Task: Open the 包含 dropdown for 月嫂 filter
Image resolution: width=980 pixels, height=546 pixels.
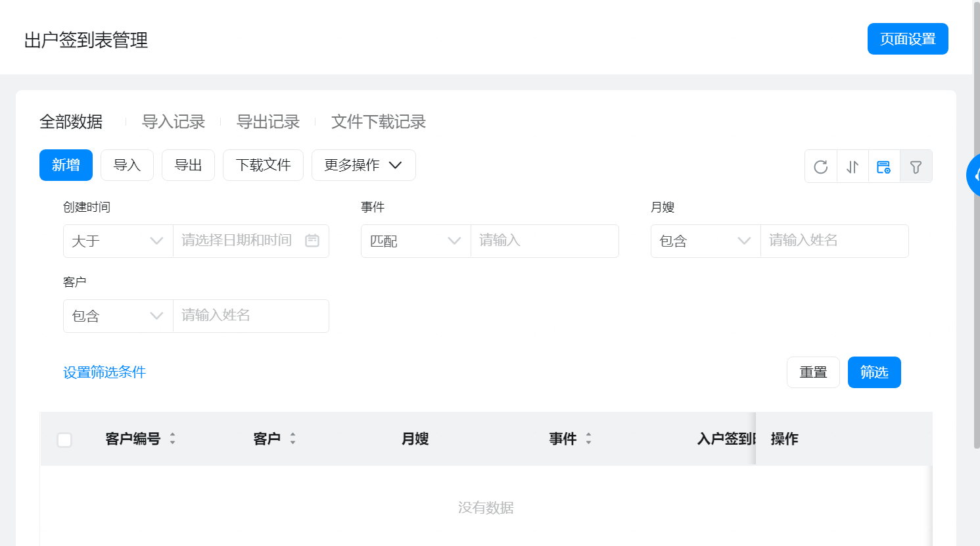Action: [706, 241]
